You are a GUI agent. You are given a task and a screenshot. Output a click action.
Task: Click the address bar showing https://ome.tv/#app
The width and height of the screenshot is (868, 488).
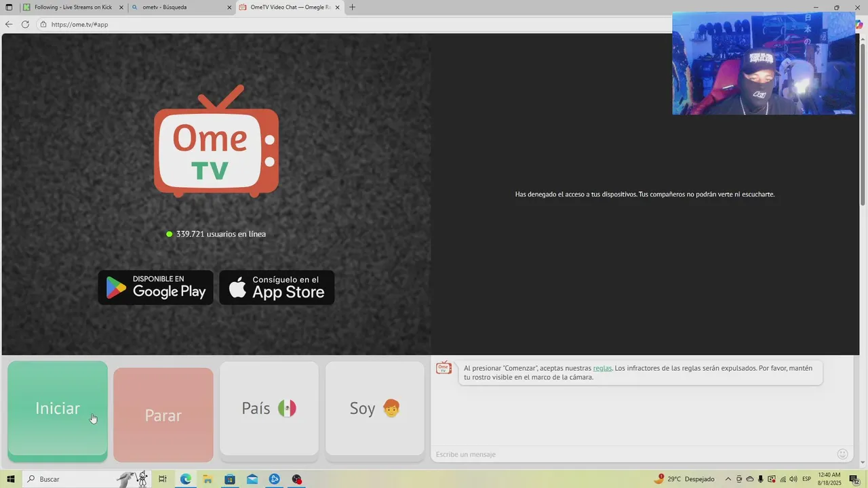tap(353, 24)
